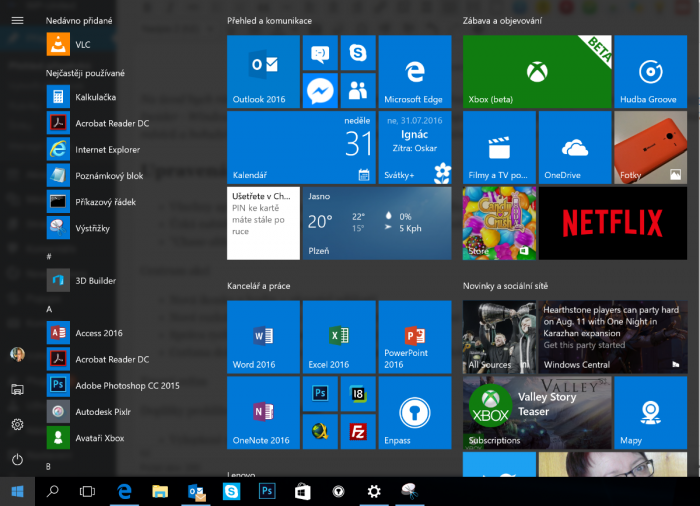
Task: Open the Hudba Groove music tile
Action: pos(649,71)
